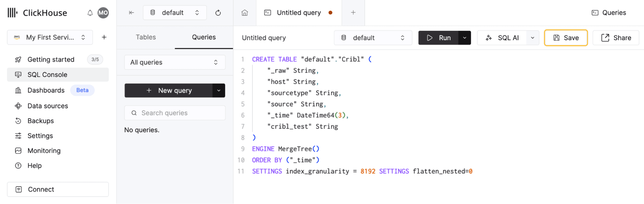The width and height of the screenshot is (644, 204).
Task: Click the notifications bell icon
Action: point(90,13)
